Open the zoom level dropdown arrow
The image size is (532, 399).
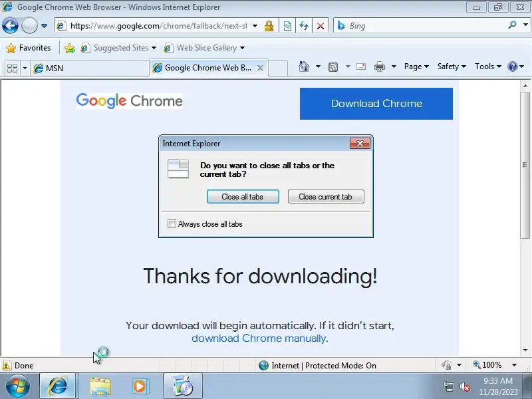(x=514, y=365)
